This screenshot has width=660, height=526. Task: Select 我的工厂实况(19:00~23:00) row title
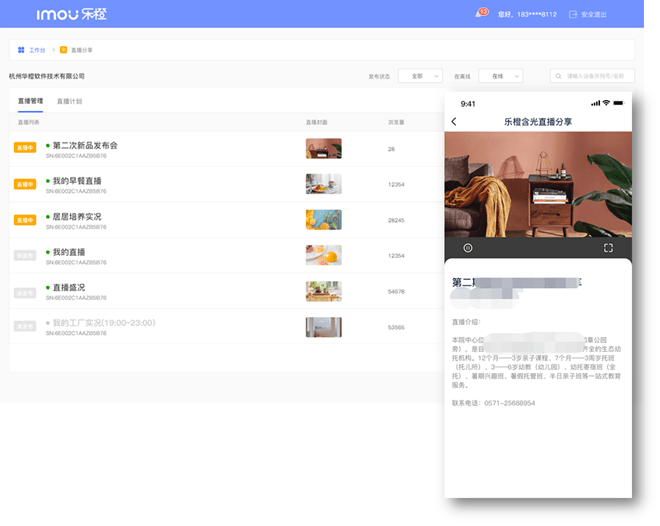[104, 323]
